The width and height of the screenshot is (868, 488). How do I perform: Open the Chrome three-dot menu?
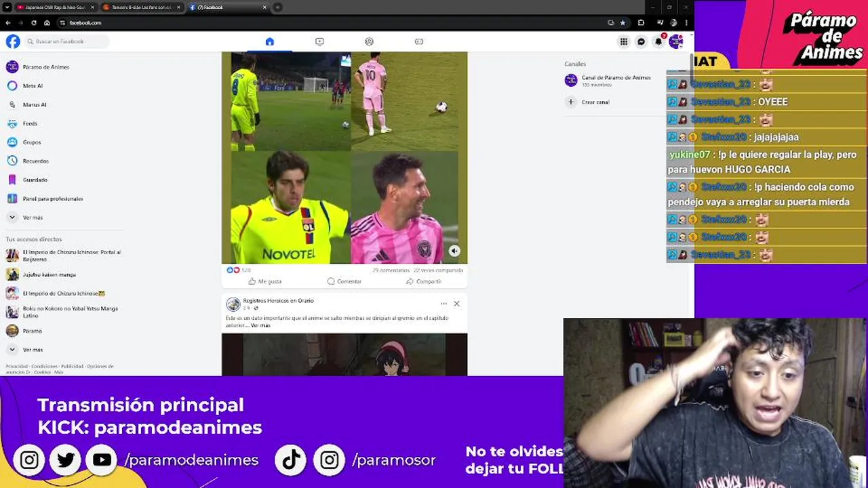[686, 22]
